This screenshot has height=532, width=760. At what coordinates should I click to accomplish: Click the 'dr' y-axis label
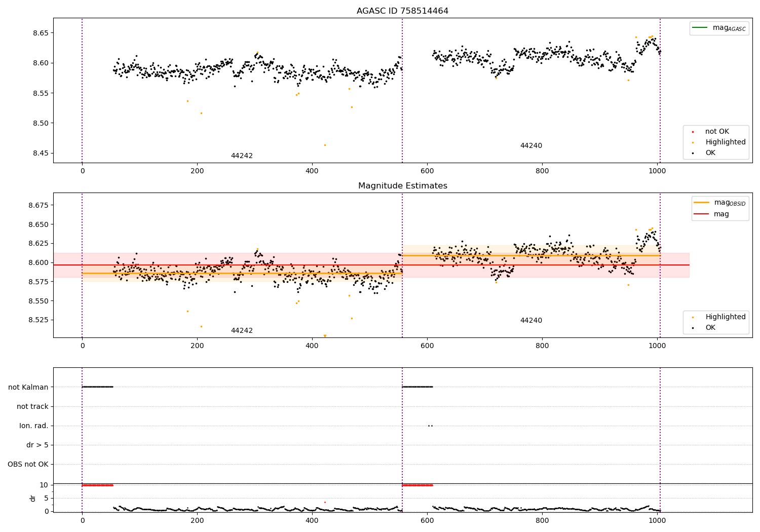click(33, 498)
